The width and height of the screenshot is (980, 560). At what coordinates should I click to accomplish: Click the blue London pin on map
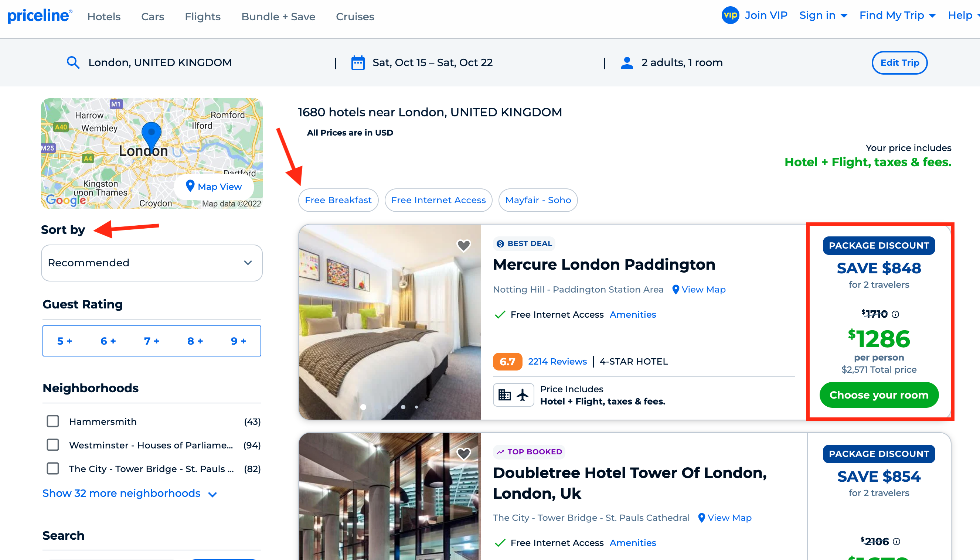(x=152, y=138)
